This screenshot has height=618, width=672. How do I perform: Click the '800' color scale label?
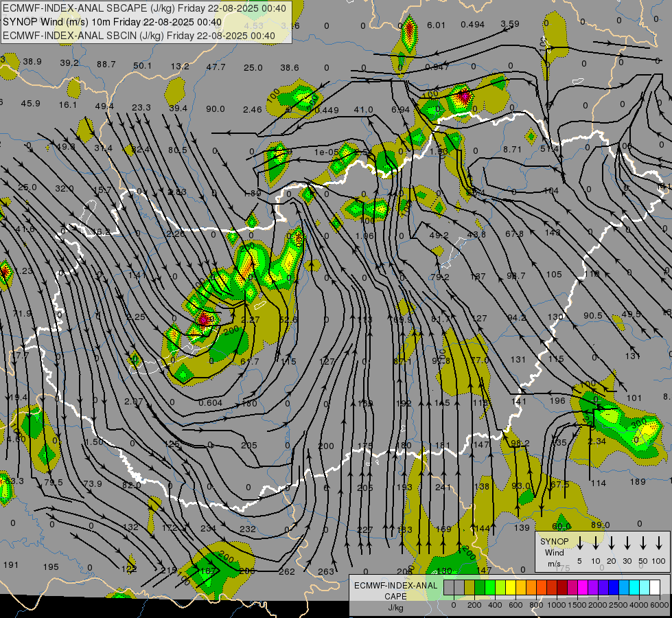coord(536,605)
